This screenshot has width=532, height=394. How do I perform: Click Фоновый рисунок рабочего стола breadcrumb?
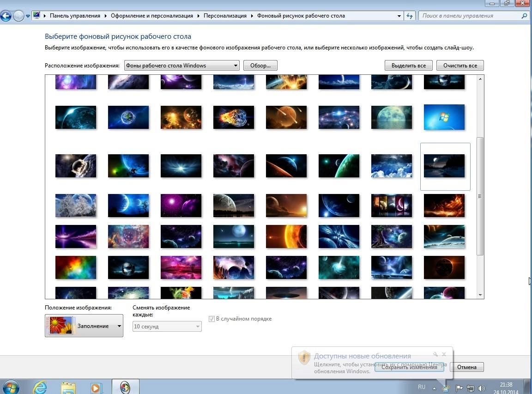pyautogui.click(x=301, y=16)
